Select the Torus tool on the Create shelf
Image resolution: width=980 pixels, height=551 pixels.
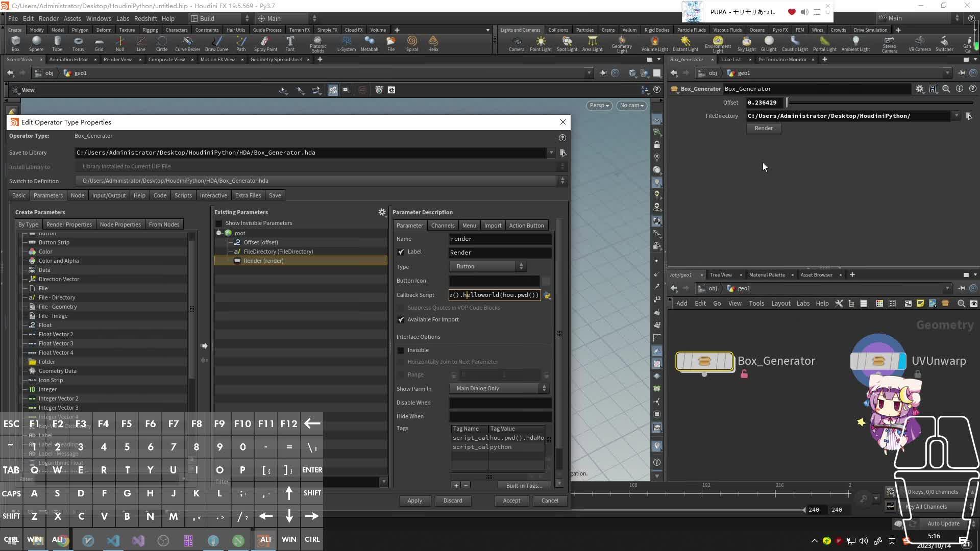[78, 43]
